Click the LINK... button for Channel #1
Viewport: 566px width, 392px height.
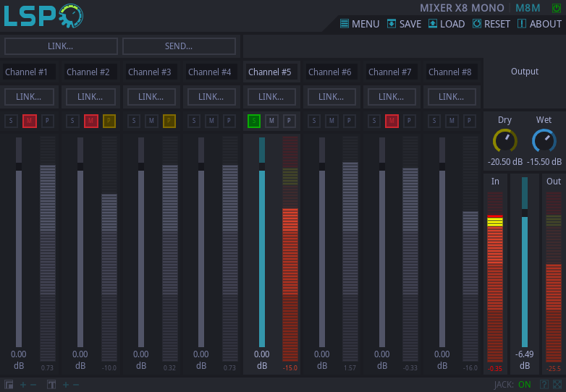pos(29,97)
